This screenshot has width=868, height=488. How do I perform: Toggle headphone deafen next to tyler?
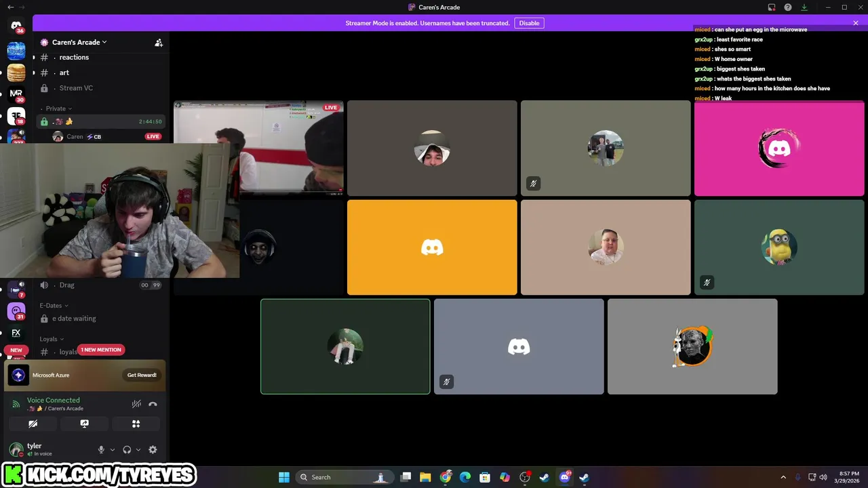127,449
